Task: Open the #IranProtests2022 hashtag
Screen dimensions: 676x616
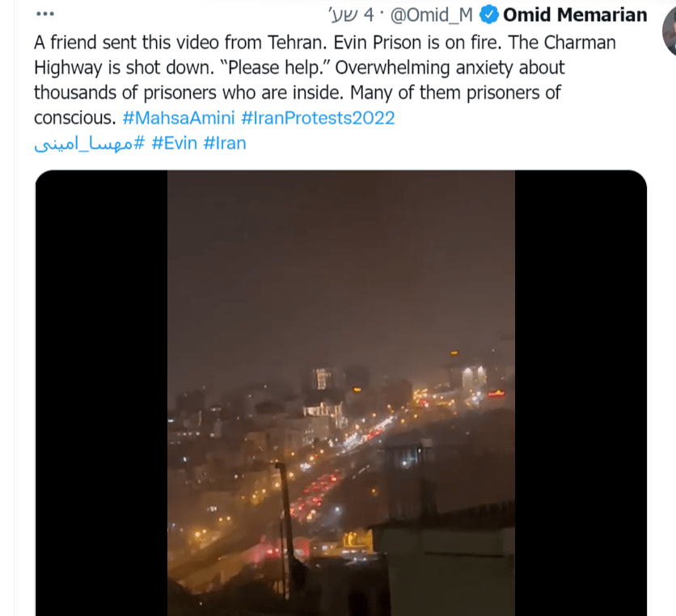Action: click(318, 118)
